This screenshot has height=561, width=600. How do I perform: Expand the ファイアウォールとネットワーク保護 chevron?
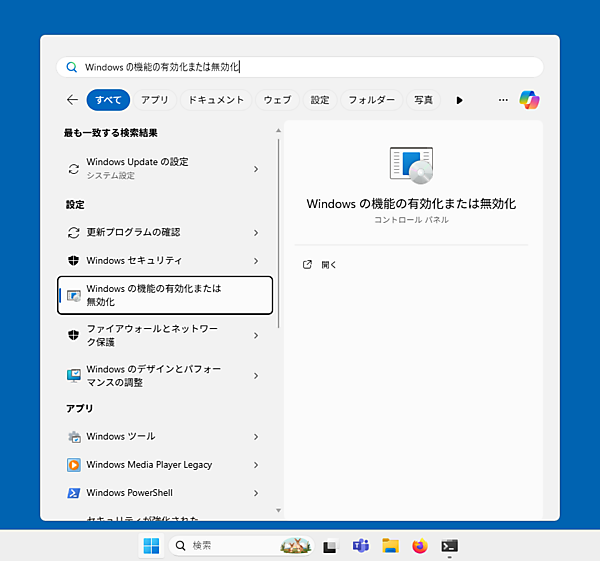click(256, 336)
